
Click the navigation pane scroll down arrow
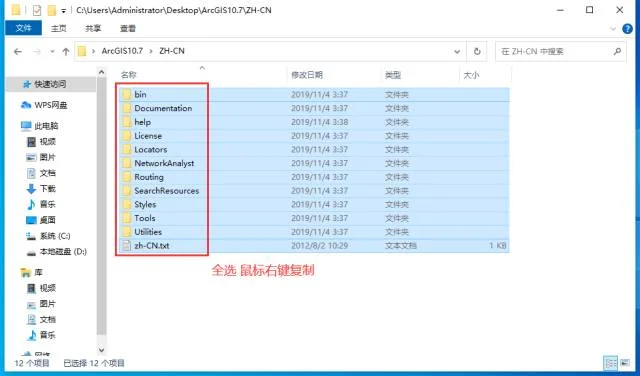pos(102,350)
